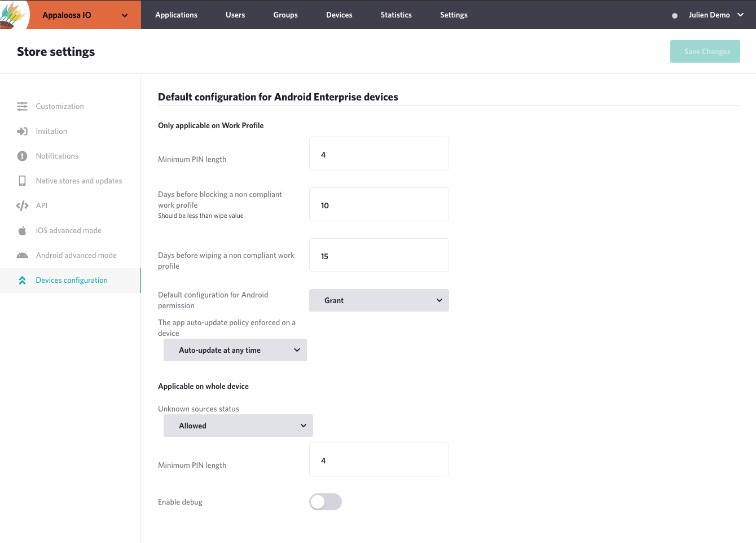
Task: Open the Unknown sources status dropdown
Action: 238,426
